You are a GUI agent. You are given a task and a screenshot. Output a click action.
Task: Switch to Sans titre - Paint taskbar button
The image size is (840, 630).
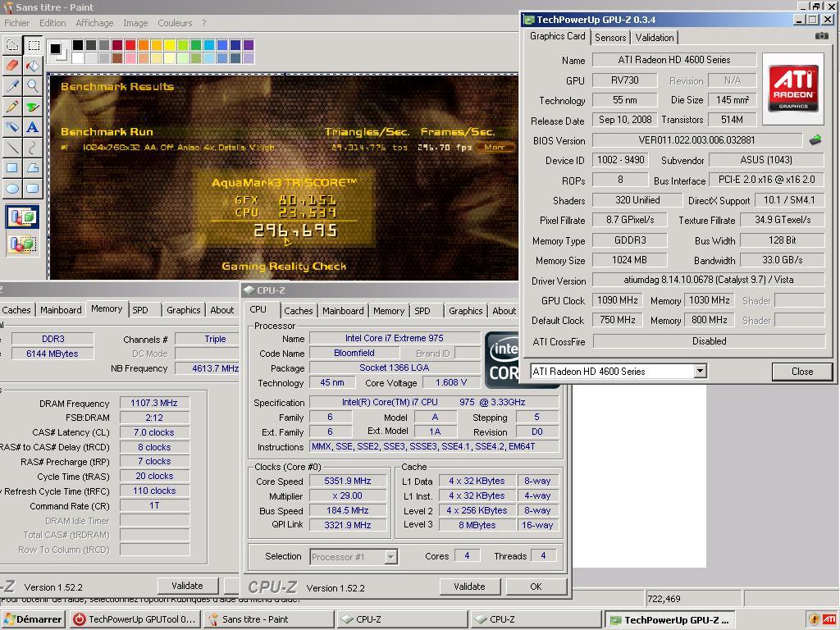click(x=268, y=619)
